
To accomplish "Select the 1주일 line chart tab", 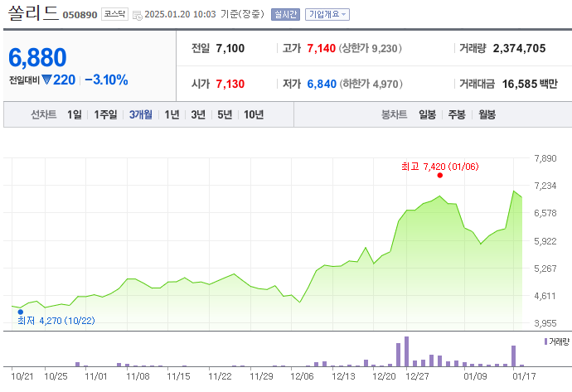I will click(105, 114).
